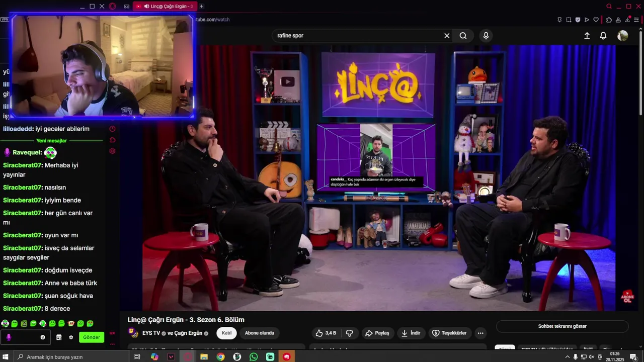Open Windows notification center

pyautogui.click(x=633, y=356)
